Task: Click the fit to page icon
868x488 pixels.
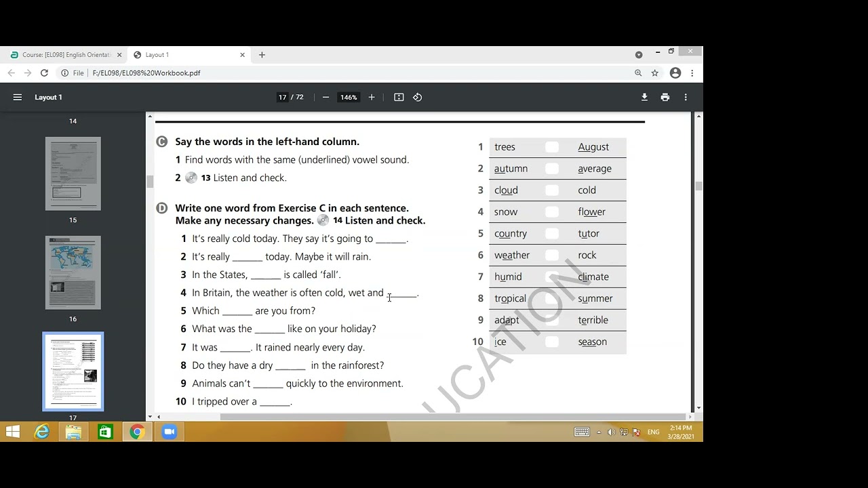Action: (x=399, y=98)
